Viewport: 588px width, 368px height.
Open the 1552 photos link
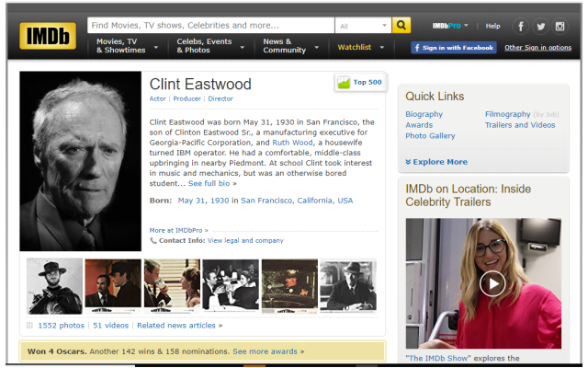[x=62, y=325]
